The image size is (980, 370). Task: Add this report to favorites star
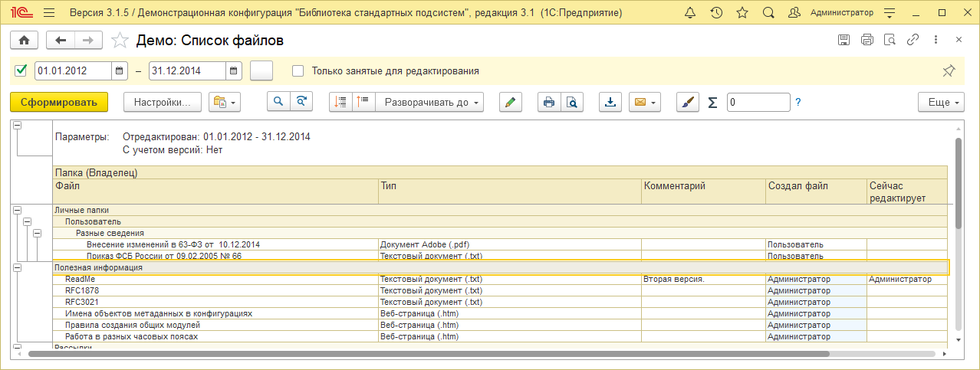[x=120, y=40]
